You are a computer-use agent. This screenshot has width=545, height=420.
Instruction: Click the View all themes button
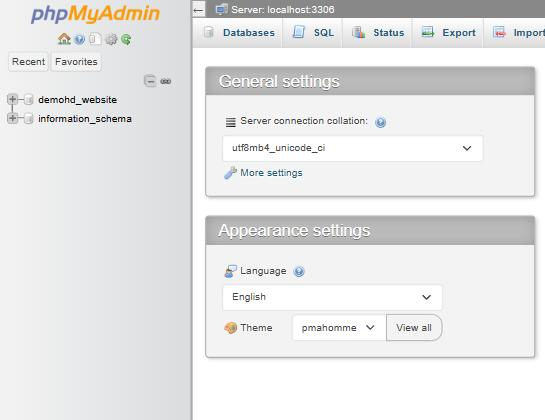pos(414,328)
